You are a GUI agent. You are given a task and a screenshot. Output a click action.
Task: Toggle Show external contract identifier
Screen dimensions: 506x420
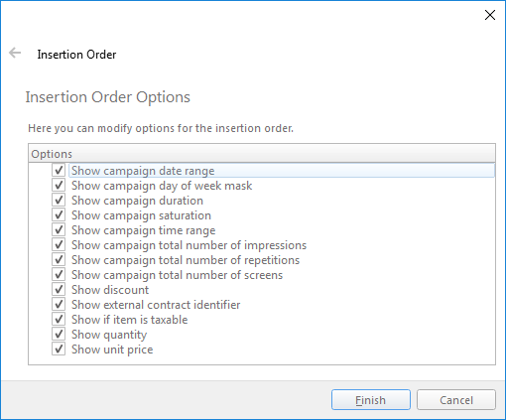pyautogui.click(x=59, y=305)
